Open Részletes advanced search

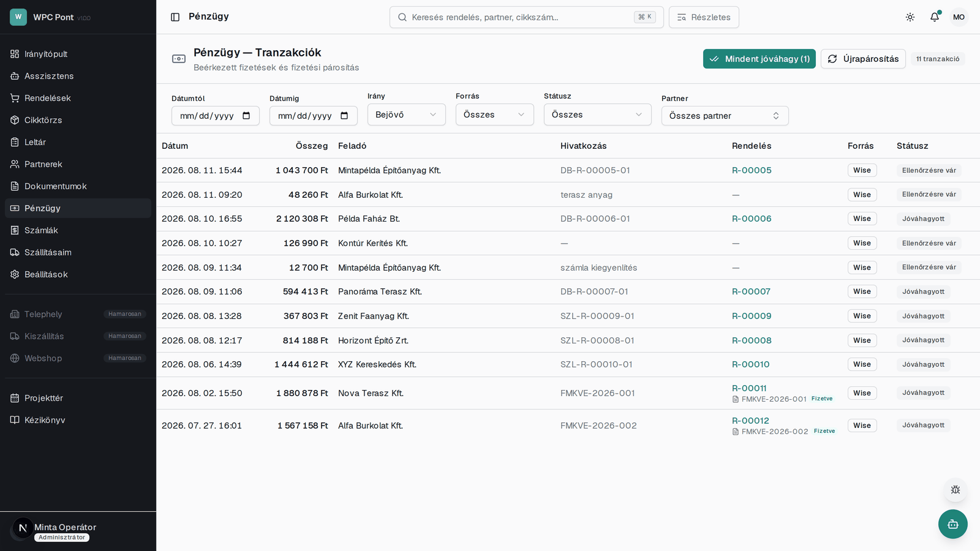click(704, 17)
